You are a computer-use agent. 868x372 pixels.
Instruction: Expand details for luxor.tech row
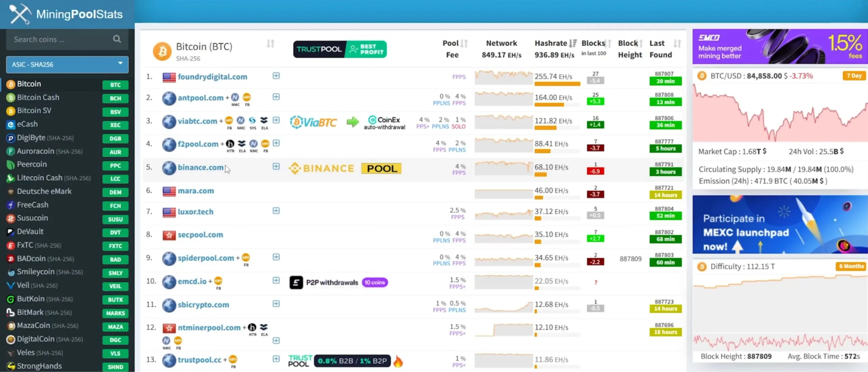click(x=276, y=211)
